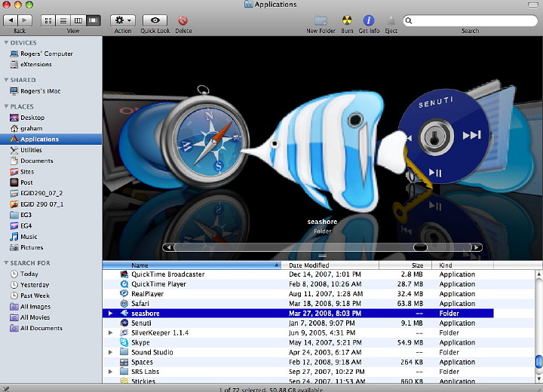Image resolution: width=543 pixels, height=392 pixels.
Task: Sort by the Name column header
Action: pos(192,265)
